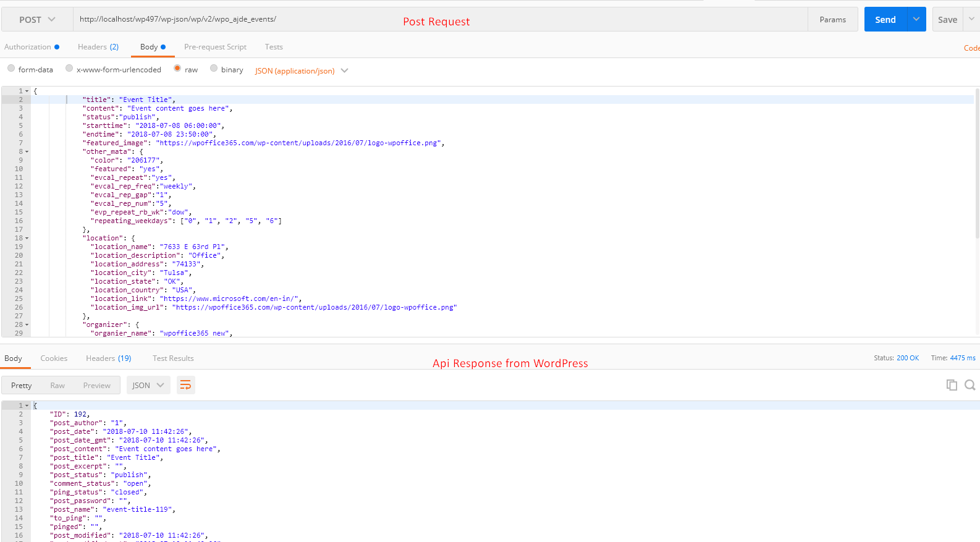
Task: Open the Test Results tab
Action: click(173, 358)
